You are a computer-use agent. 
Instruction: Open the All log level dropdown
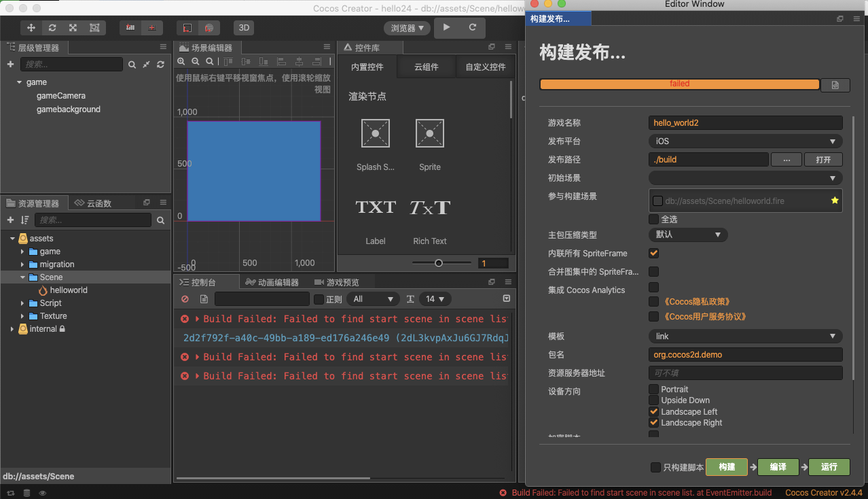[x=373, y=299]
